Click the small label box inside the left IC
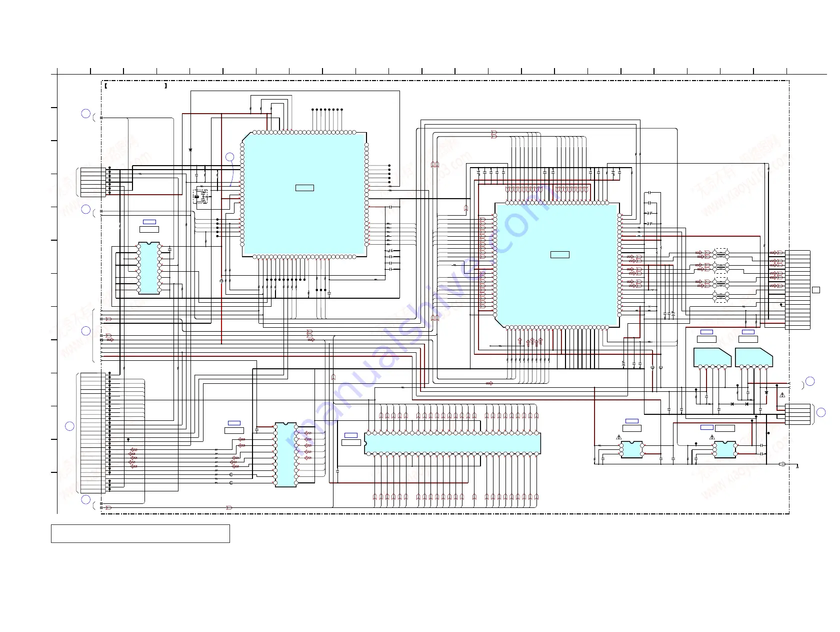The width and height of the screenshot is (840, 632). (x=304, y=188)
